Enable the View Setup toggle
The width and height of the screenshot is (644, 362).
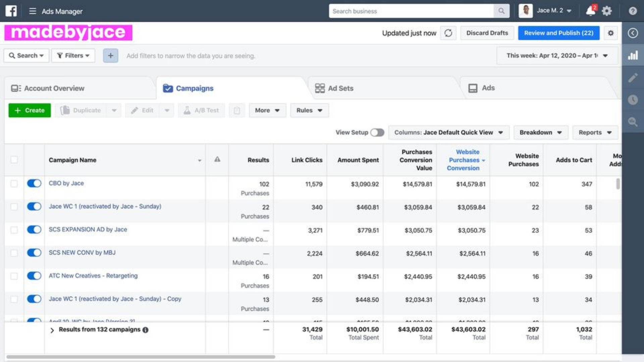[x=377, y=132]
